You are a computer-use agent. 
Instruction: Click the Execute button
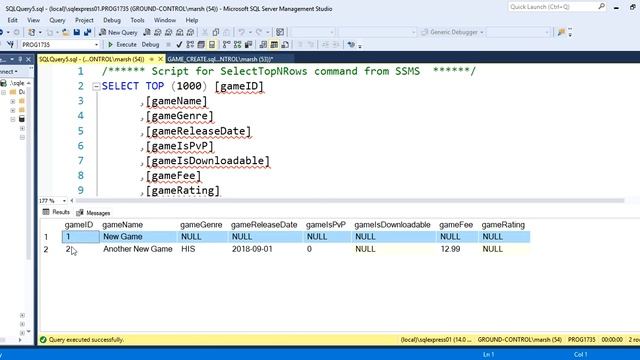122,44
